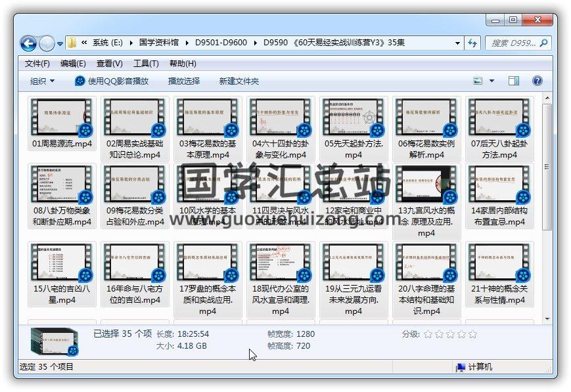Viewport: 571px width, 392px height.
Task: Expand the address bar history dropdown
Action: (x=457, y=43)
